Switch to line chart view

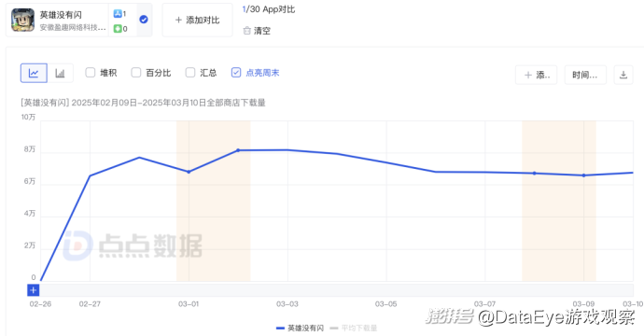tap(34, 73)
